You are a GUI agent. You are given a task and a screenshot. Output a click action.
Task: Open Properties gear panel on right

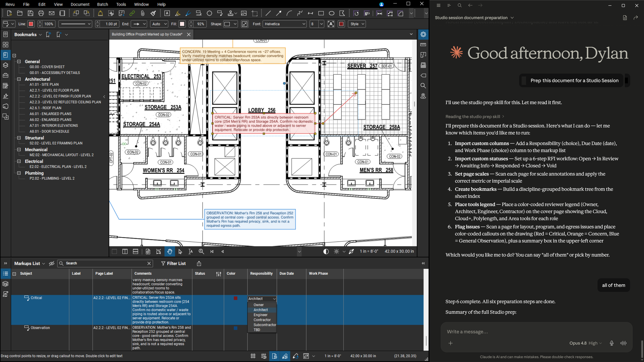point(423,35)
